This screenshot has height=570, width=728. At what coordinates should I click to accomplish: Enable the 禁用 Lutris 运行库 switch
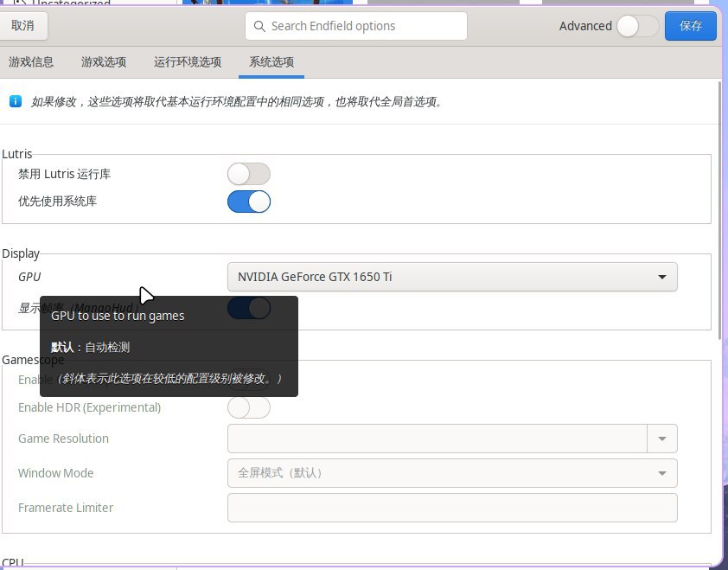249,174
